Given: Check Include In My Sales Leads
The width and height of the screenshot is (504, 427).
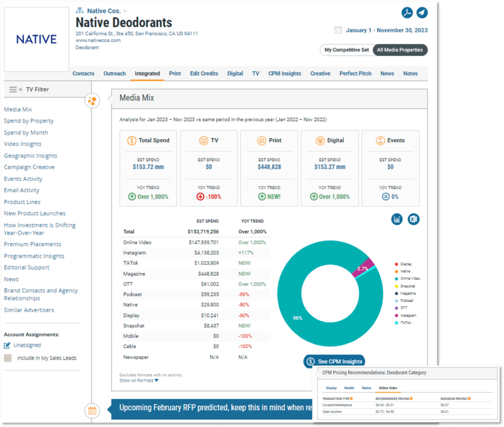Looking at the screenshot, I should (8, 358).
